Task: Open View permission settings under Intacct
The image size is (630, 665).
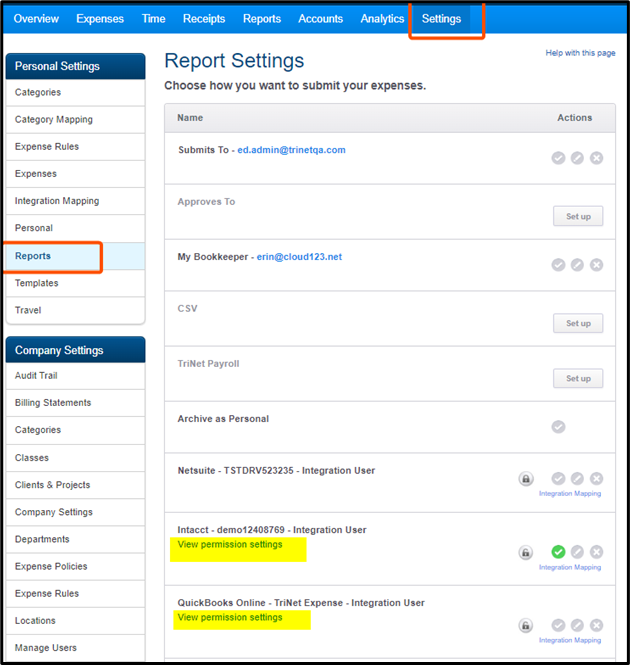Action: (230, 545)
